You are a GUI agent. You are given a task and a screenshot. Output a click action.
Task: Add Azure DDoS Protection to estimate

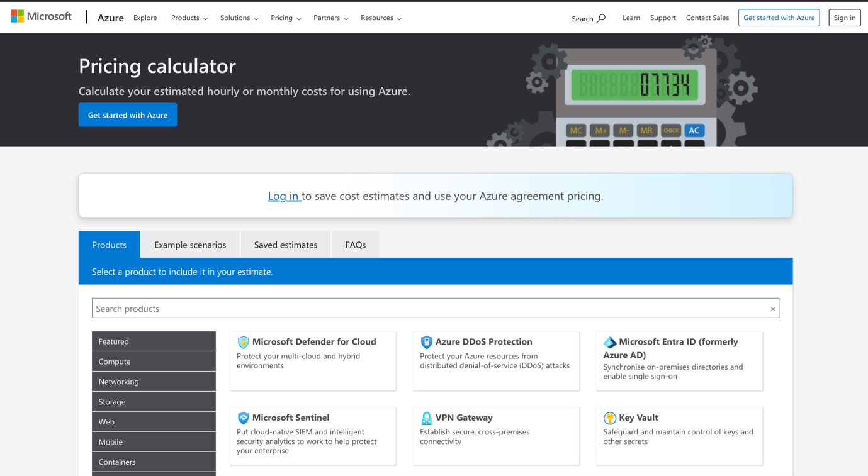coord(496,361)
